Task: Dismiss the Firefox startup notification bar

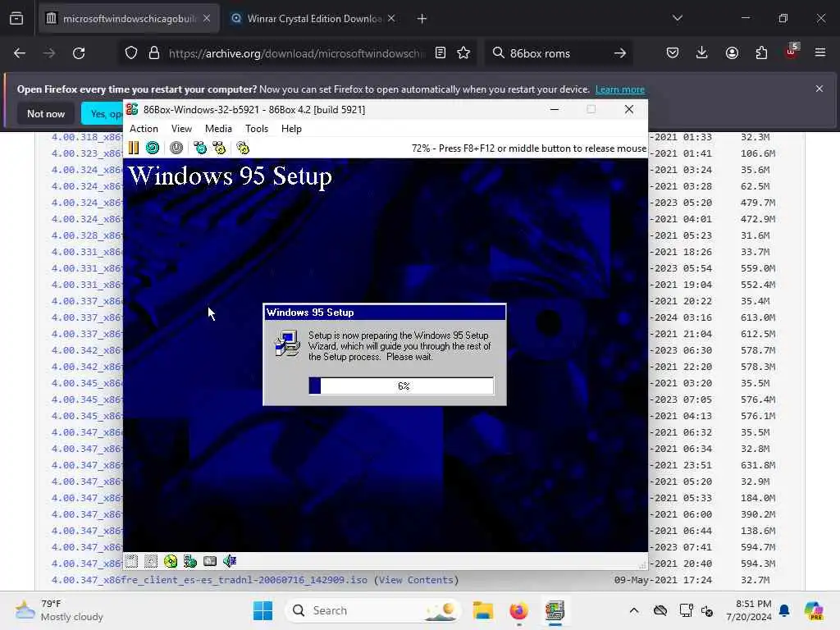Action: click(819, 89)
